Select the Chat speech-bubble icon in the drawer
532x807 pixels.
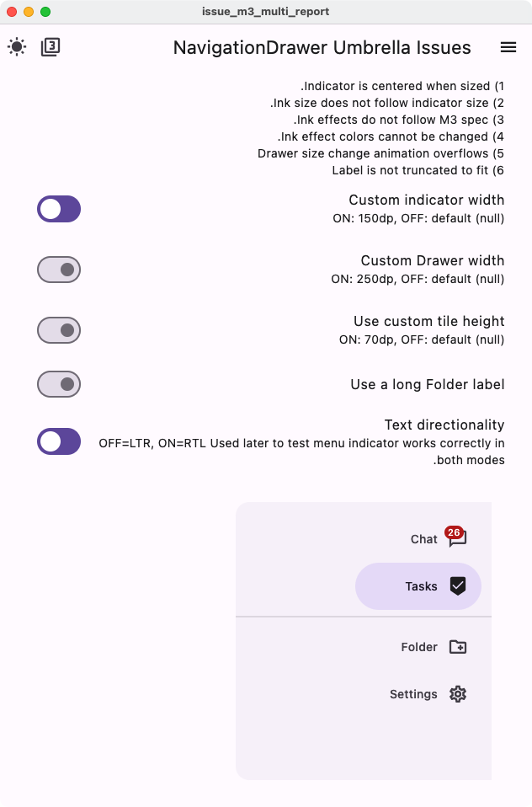[x=457, y=539]
